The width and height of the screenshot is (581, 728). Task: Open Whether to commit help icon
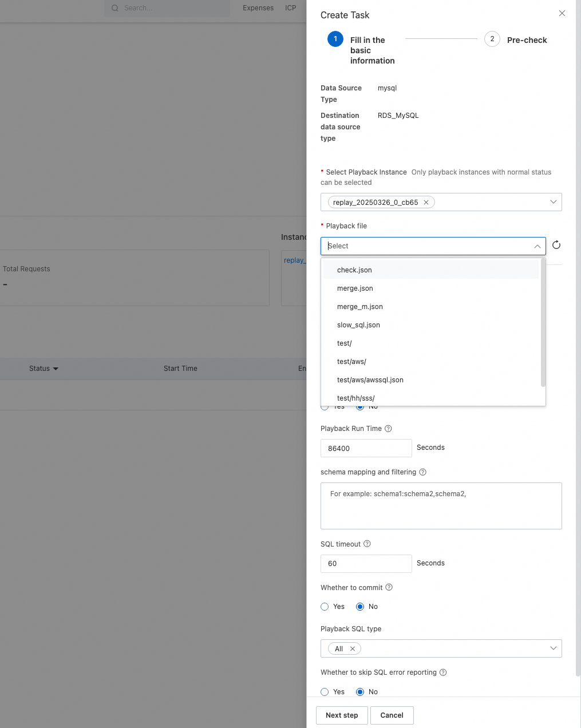(x=389, y=587)
